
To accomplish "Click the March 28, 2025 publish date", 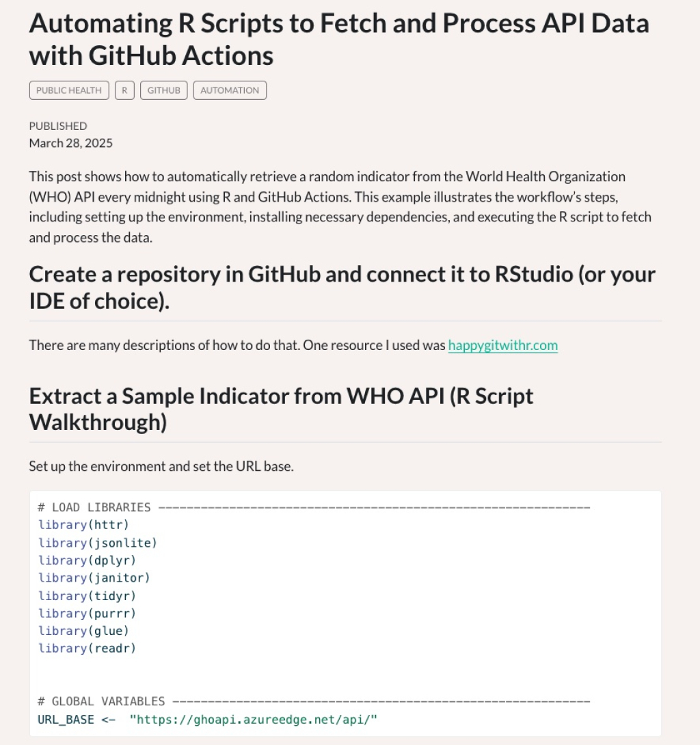I will click(x=71, y=143).
